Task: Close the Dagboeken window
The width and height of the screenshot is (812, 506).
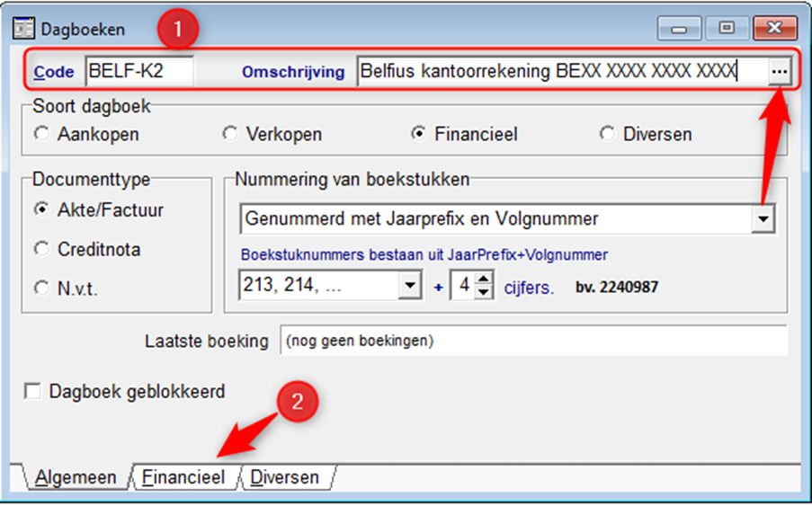Action: tap(775, 29)
